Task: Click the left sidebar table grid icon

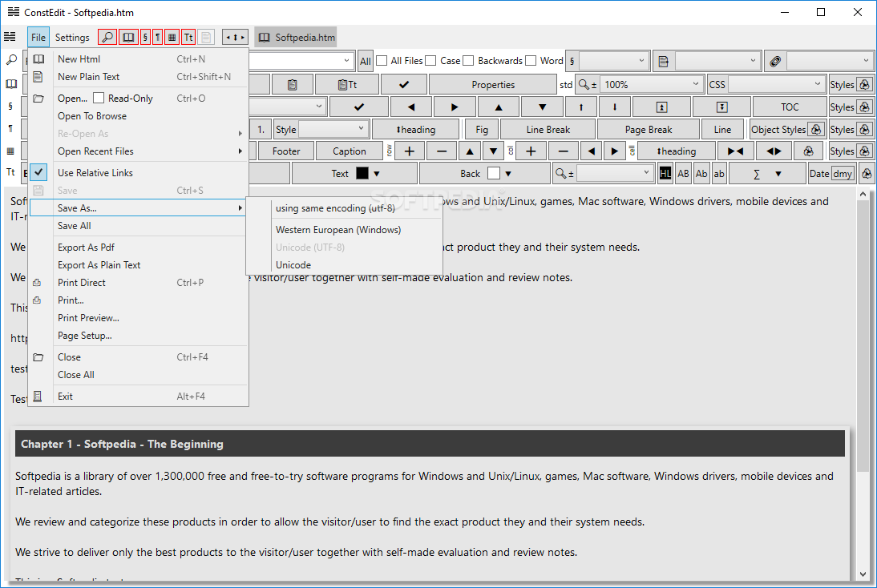Action: (10, 151)
